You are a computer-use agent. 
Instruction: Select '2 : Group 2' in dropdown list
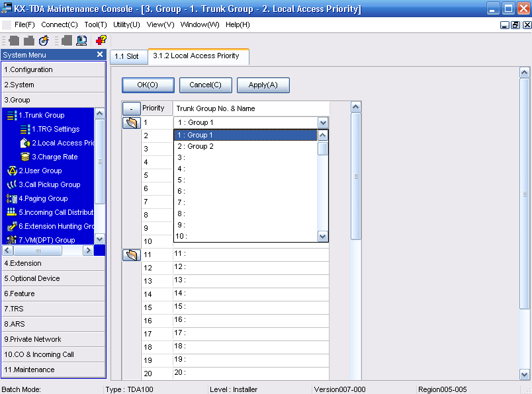click(x=245, y=146)
